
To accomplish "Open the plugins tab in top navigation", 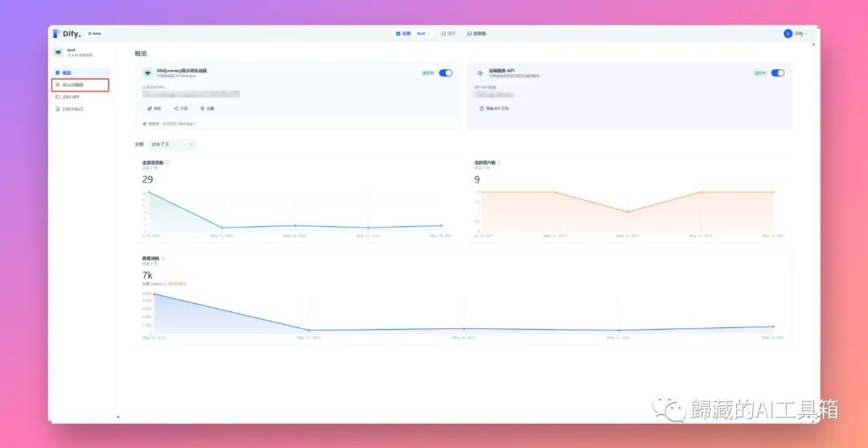I will click(448, 33).
